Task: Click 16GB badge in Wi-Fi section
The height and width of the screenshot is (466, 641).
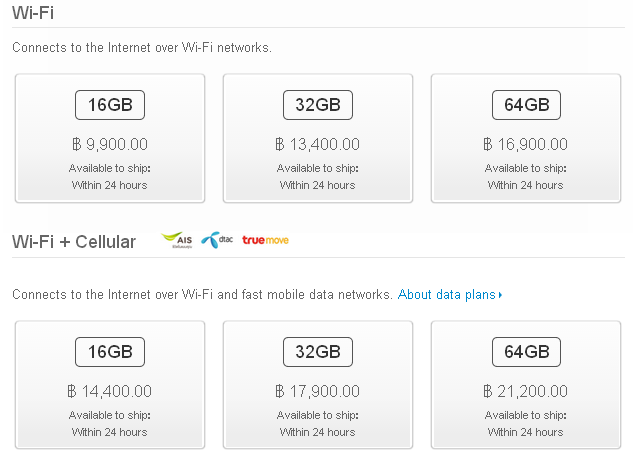Action: (110, 105)
